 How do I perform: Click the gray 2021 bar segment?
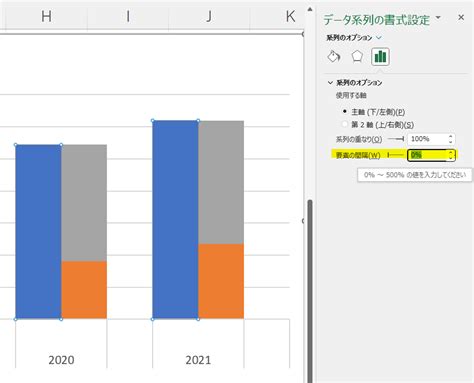click(x=221, y=182)
